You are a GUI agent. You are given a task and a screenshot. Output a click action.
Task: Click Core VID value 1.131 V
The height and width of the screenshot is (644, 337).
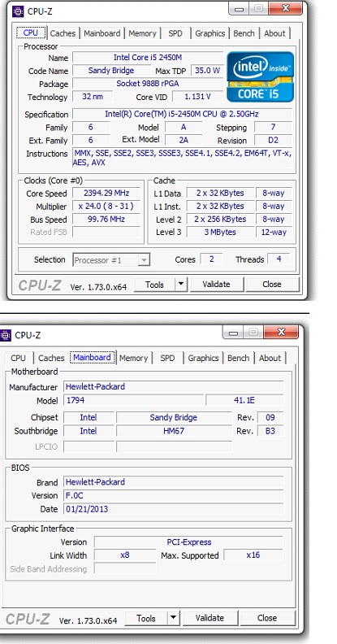[198, 97]
